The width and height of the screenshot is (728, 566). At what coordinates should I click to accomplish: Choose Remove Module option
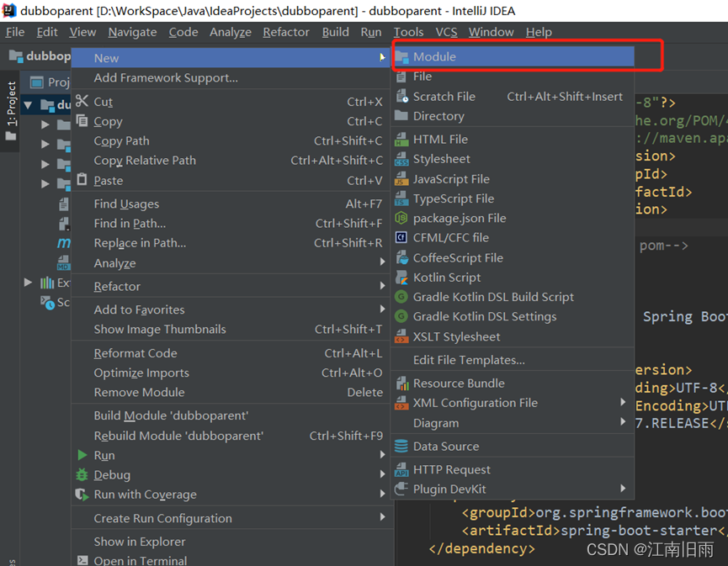(x=231, y=392)
